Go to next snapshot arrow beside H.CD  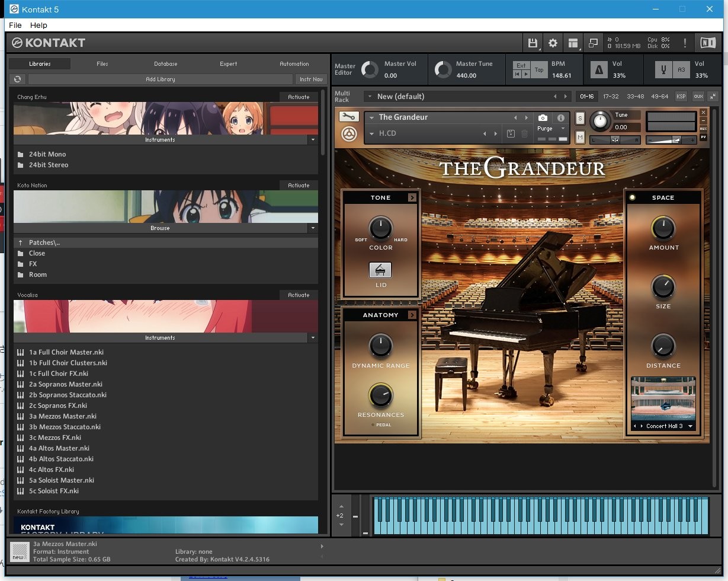[x=496, y=134]
